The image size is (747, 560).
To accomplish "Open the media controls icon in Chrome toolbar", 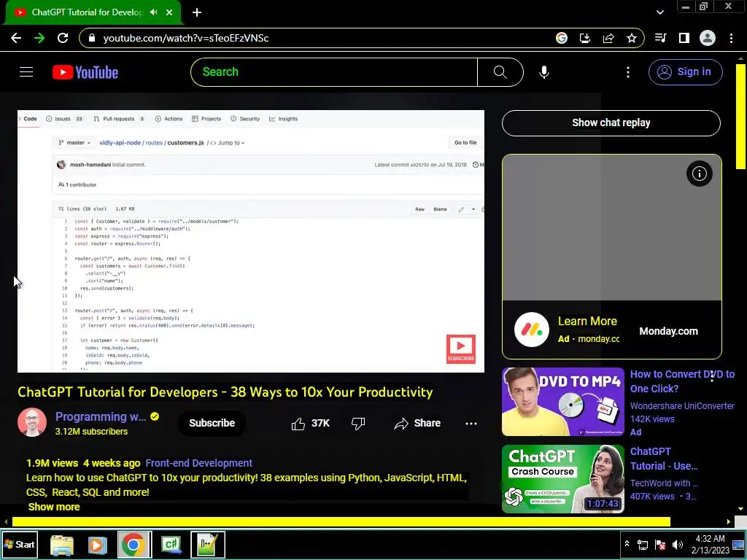I will [x=661, y=38].
